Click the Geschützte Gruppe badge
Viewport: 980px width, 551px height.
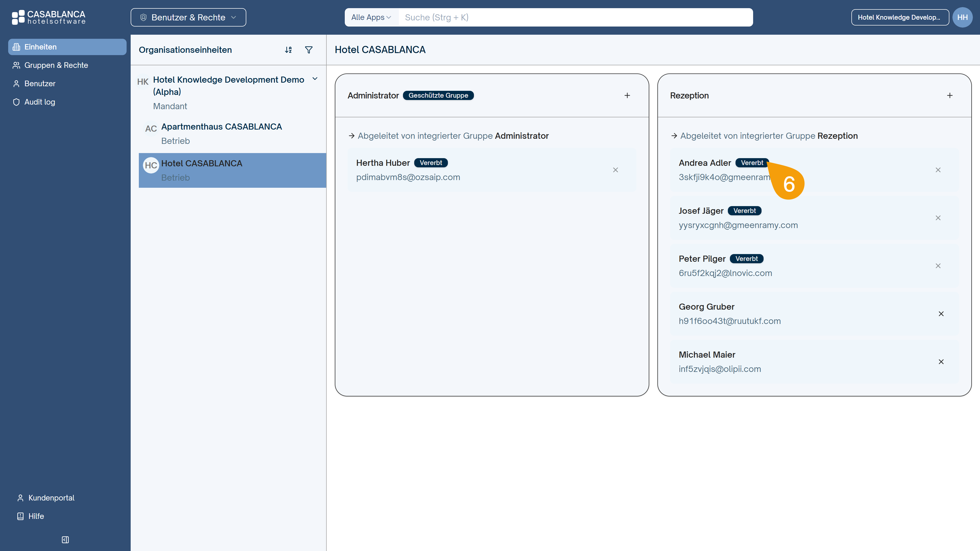point(438,95)
